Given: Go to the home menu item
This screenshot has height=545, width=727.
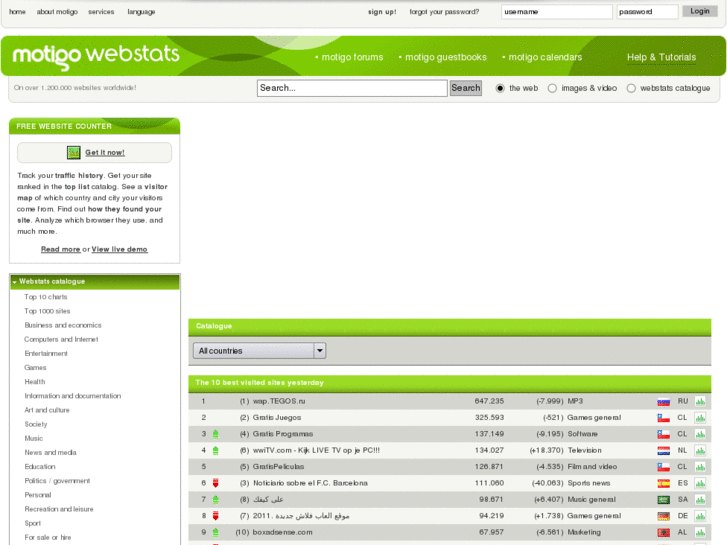Looking at the screenshot, I should click(17, 12).
